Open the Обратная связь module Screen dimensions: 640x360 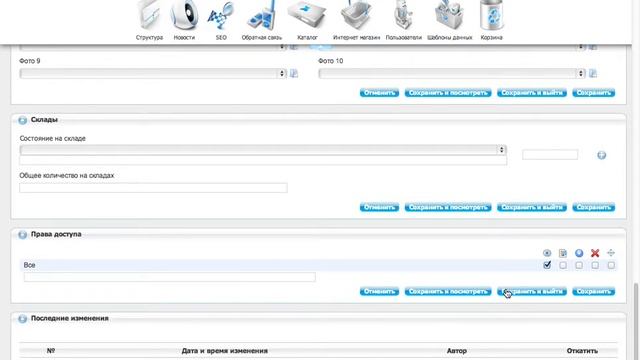tap(262, 20)
